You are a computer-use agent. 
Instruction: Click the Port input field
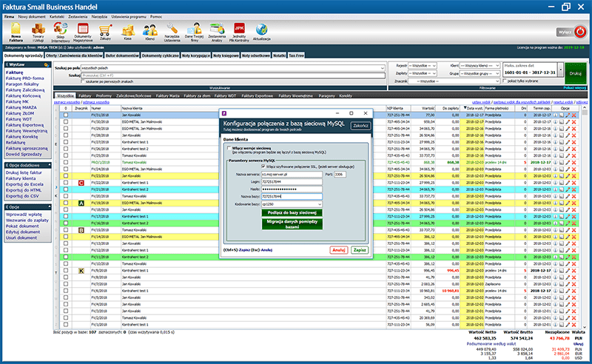[x=340, y=175]
